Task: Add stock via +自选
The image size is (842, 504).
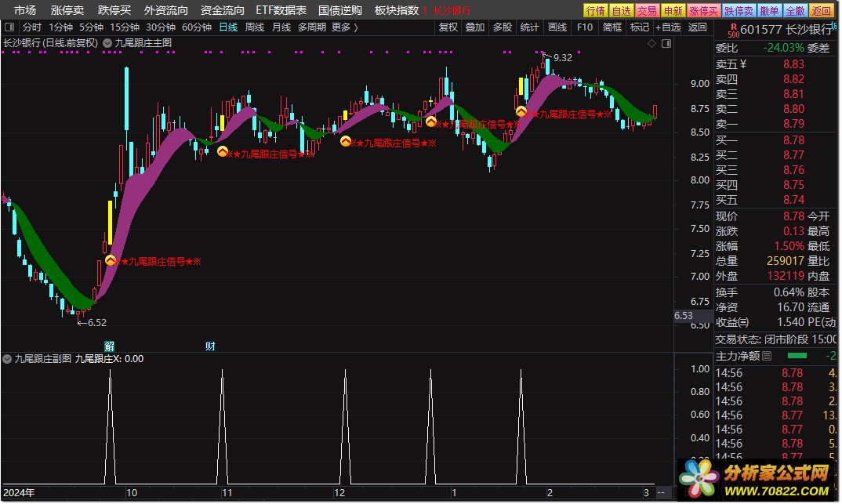Action: 668,27
